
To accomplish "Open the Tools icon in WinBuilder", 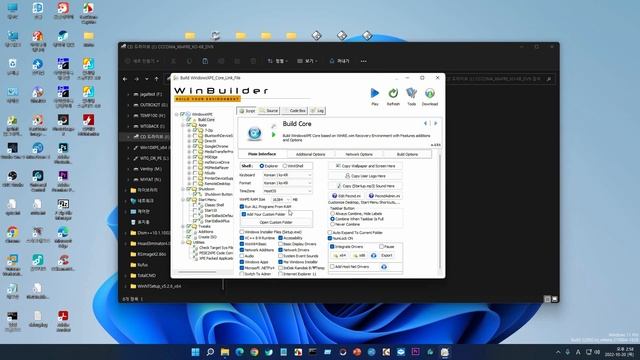I will (x=411, y=93).
